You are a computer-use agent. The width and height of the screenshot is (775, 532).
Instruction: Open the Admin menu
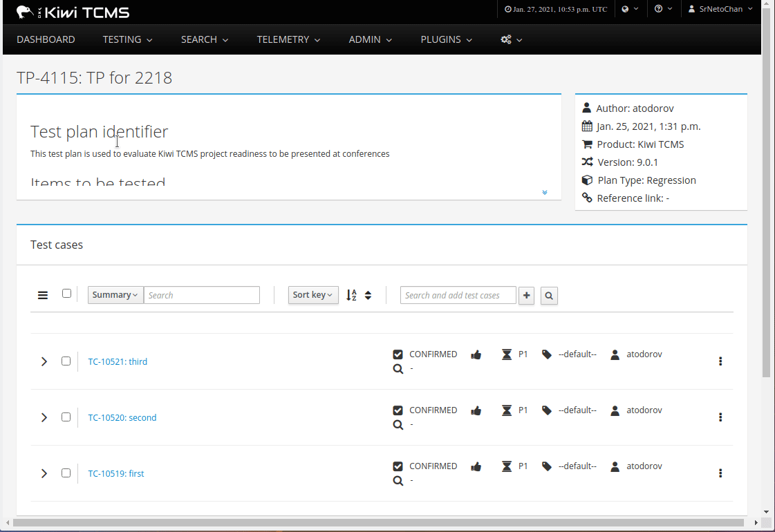370,39
